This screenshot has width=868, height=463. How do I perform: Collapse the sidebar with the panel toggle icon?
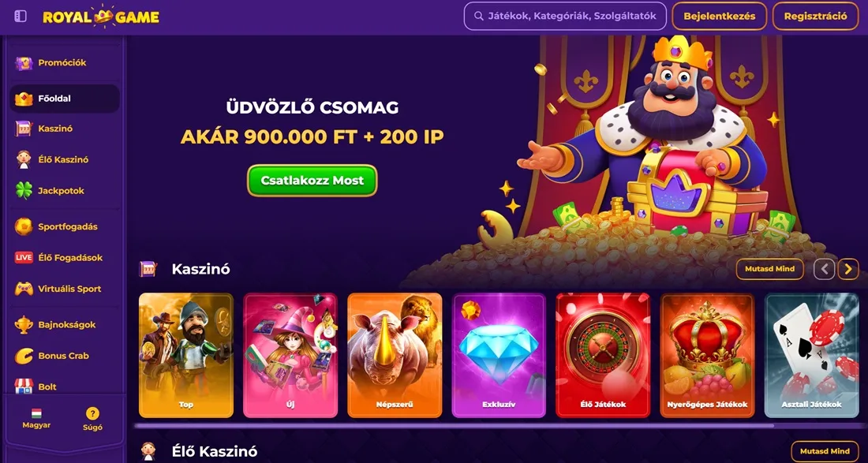click(21, 17)
